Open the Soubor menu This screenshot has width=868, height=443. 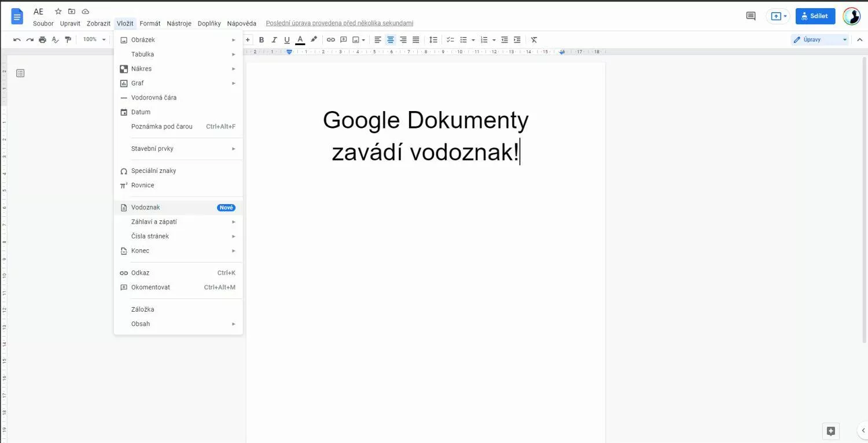click(43, 24)
